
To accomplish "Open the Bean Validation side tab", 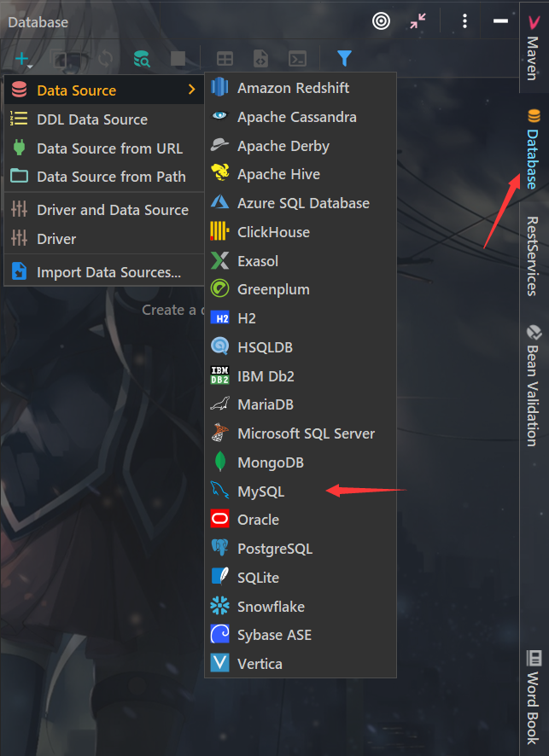I will click(533, 386).
